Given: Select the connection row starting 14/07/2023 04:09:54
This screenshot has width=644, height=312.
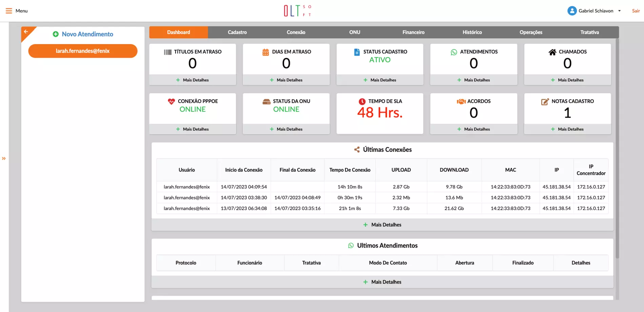Looking at the screenshot, I should [x=382, y=187].
